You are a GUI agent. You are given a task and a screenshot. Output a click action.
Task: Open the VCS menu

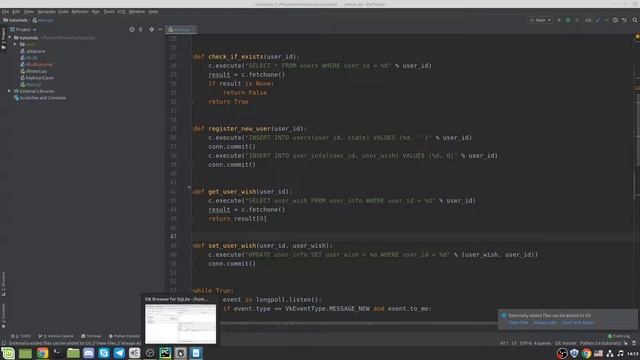(x=122, y=12)
